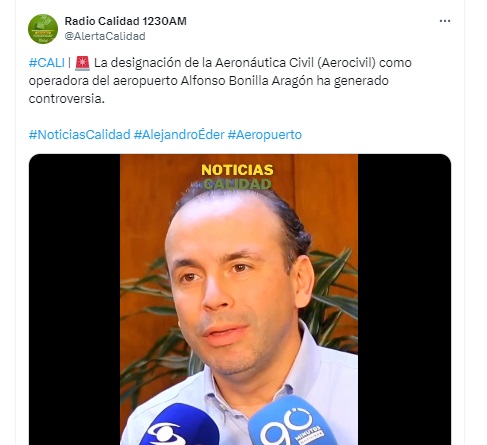The width and height of the screenshot is (487, 445).
Task: Open the #Aeropuerto hashtag
Action: point(265,135)
